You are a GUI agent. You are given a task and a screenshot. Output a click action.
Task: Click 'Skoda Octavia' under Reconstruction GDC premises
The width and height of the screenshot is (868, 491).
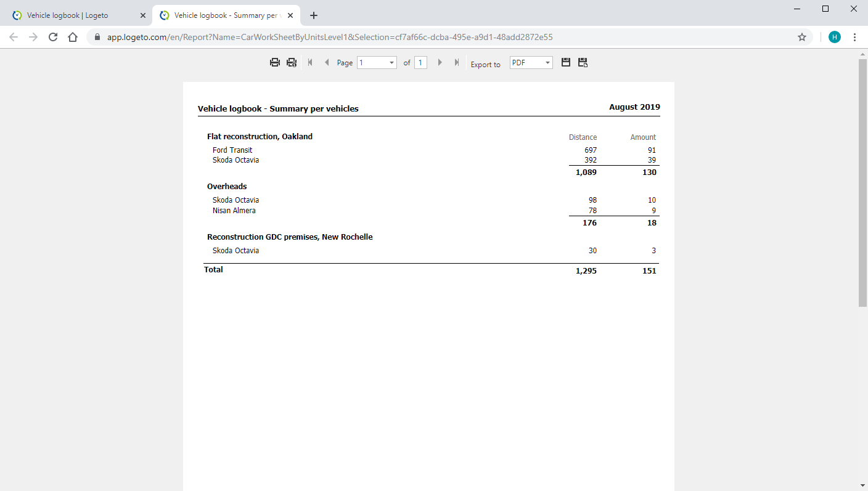pyautogui.click(x=235, y=251)
